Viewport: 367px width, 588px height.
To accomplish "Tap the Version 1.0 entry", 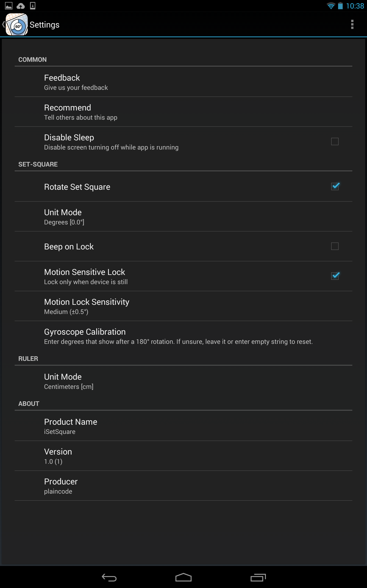I will [x=183, y=456].
